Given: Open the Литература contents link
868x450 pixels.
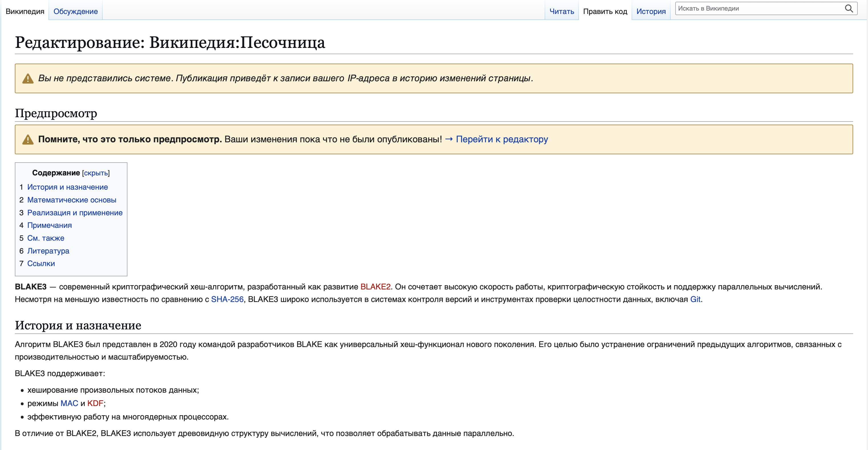Looking at the screenshot, I should click(48, 251).
